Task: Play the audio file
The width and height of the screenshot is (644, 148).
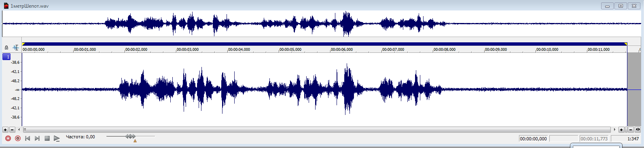Action: 57,138
